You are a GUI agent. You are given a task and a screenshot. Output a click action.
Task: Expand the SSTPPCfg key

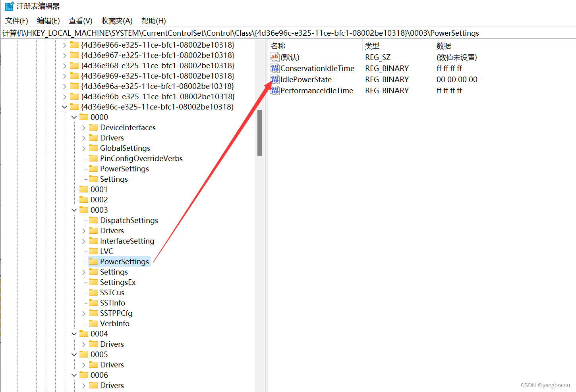pyautogui.click(x=83, y=313)
